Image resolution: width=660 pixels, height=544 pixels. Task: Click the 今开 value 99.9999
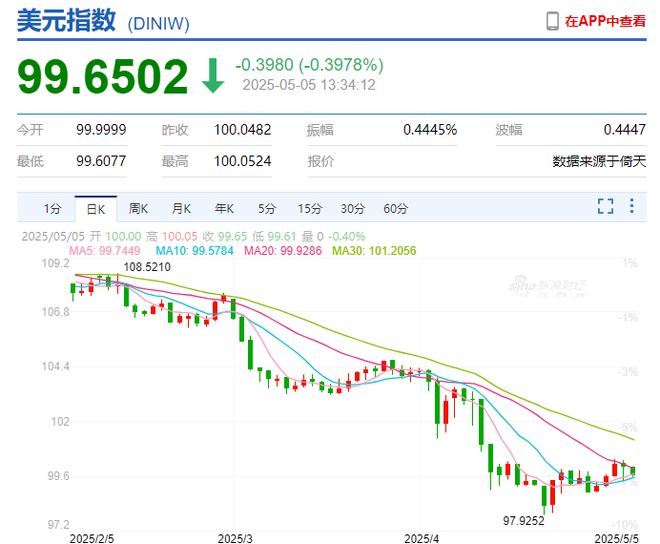[x=101, y=130]
